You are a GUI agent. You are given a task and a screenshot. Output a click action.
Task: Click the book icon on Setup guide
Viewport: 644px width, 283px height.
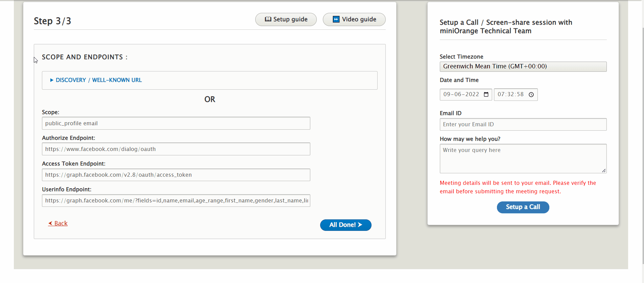point(268,19)
